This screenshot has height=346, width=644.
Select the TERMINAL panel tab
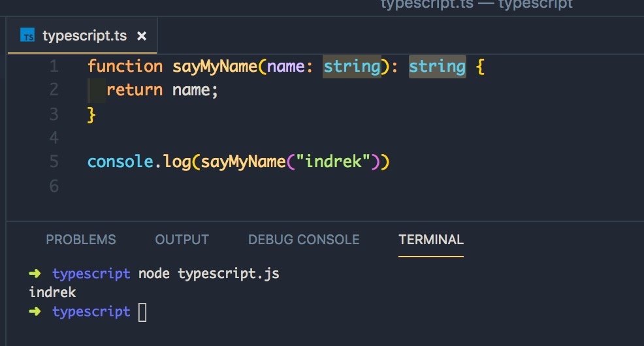[x=431, y=240]
